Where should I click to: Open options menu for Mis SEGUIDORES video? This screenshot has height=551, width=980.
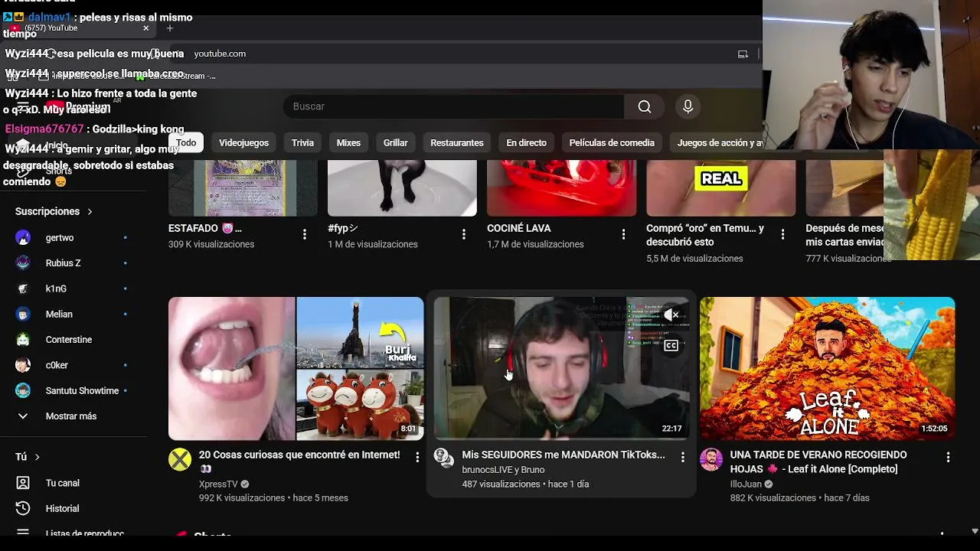(x=683, y=457)
